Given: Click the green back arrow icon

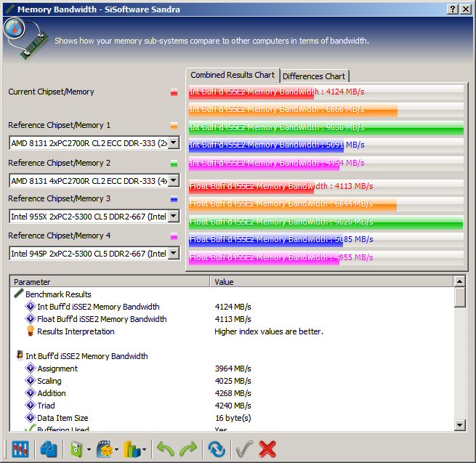Looking at the screenshot, I should point(166,448).
